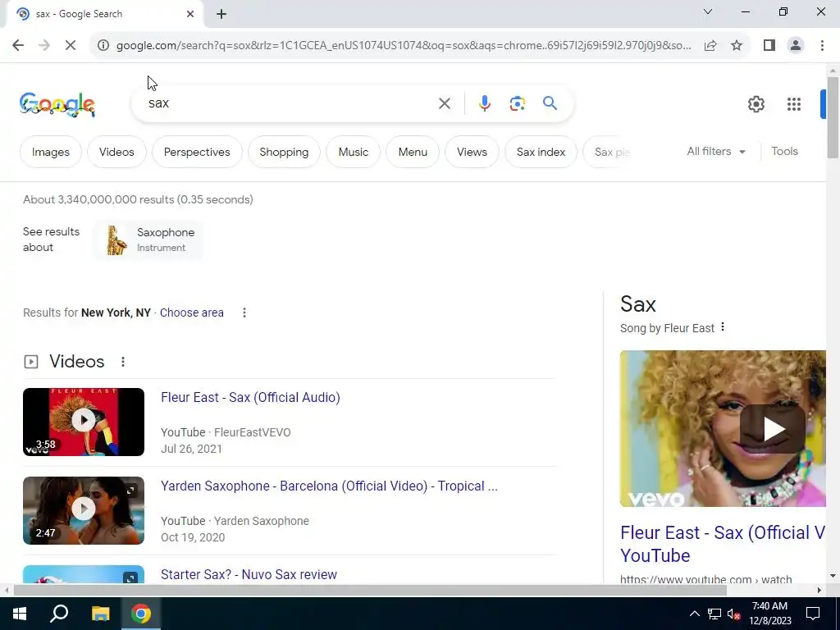Open Chrome side panel
This screenshot has height=630, width=840.
click(x=769, y=46)
